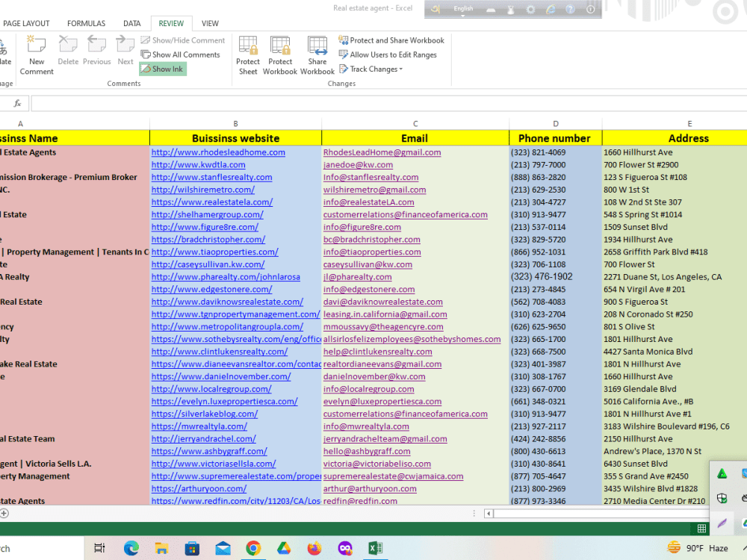Open the FORMULAS tab
The width and height of the screenshot is (747, 560).
pyautogui.click(x=86, y=23)
